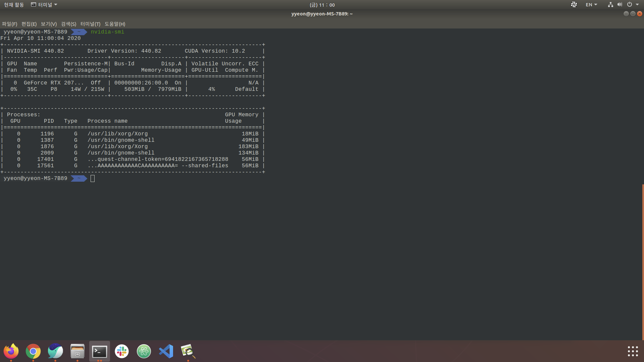Open Naver Whale browser icon
The width and height of the screenshot is (644, 362).
pos(55,351)
